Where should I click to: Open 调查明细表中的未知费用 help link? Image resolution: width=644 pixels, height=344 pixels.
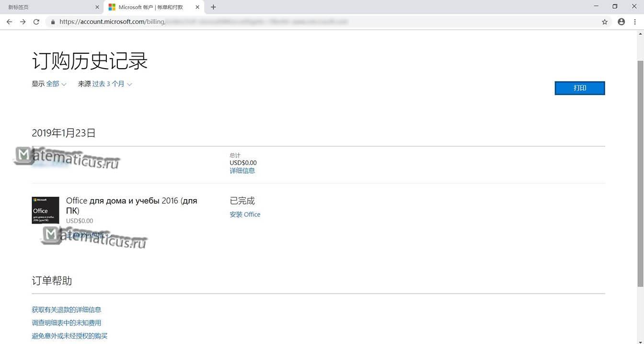[67, 323]
